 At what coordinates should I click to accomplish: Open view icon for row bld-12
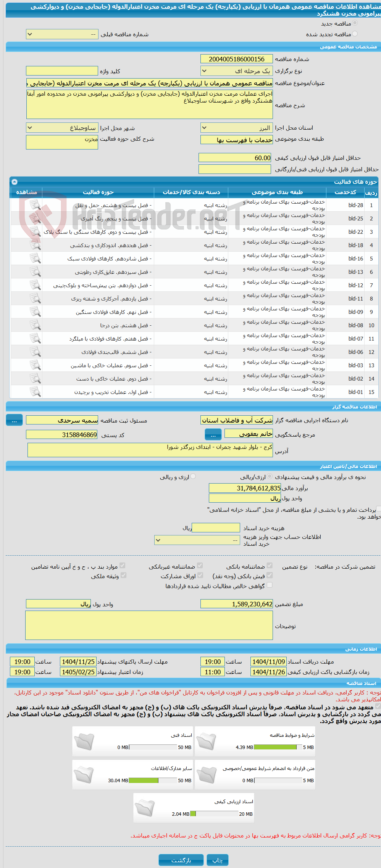tap(35, 285)
